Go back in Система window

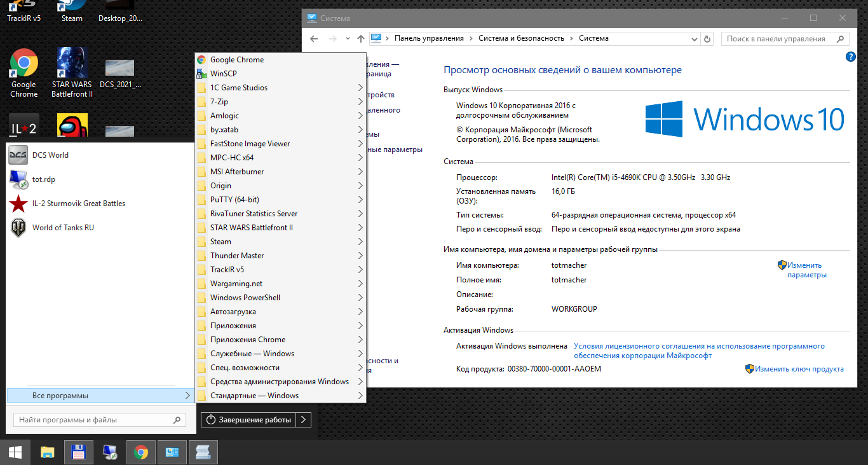click(x=314, y=39)
